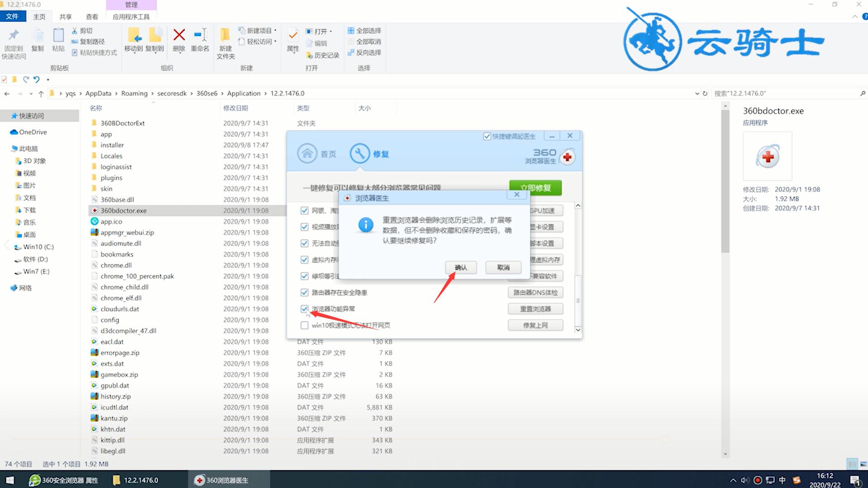
Task: Click the search magnifier icon
Action: [862, 93]
